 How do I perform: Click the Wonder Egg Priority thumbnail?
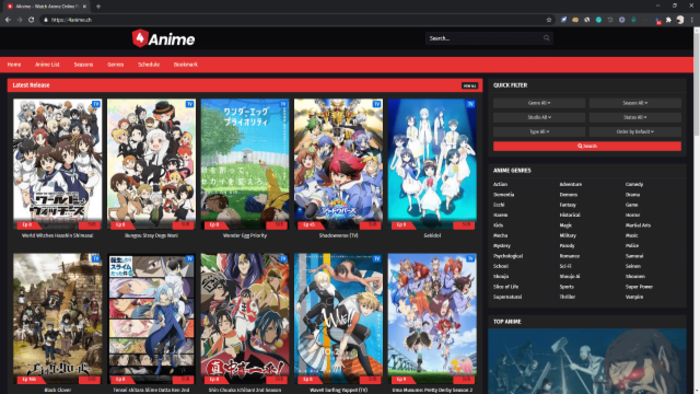(245, 164)
